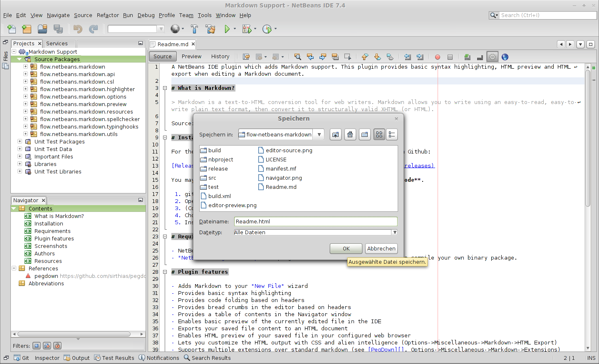Open the Refactor menu
The height and width of the screenshot is (364, 599).
(108, 15)
